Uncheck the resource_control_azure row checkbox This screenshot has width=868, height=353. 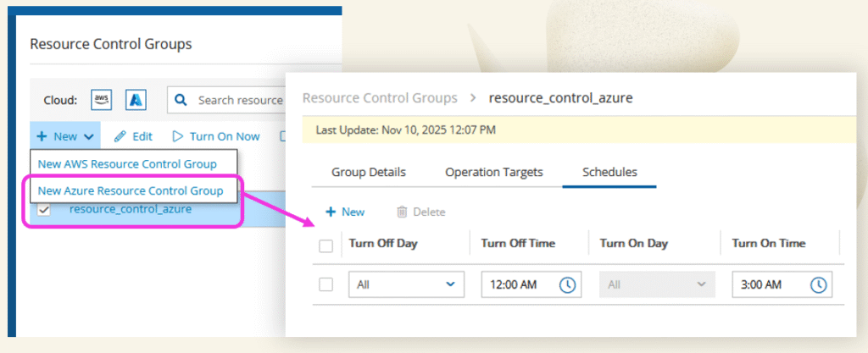coord(44,210)
